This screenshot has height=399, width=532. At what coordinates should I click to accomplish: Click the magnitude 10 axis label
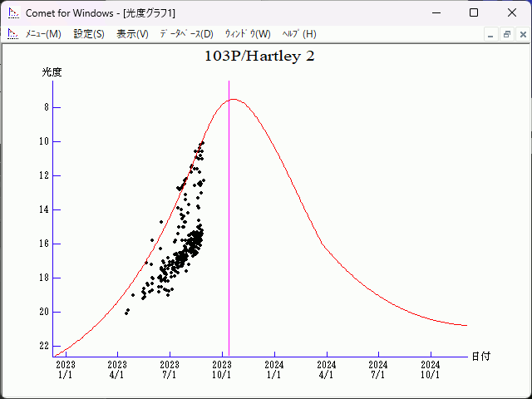pyautogui.click(x=44, y=141)
